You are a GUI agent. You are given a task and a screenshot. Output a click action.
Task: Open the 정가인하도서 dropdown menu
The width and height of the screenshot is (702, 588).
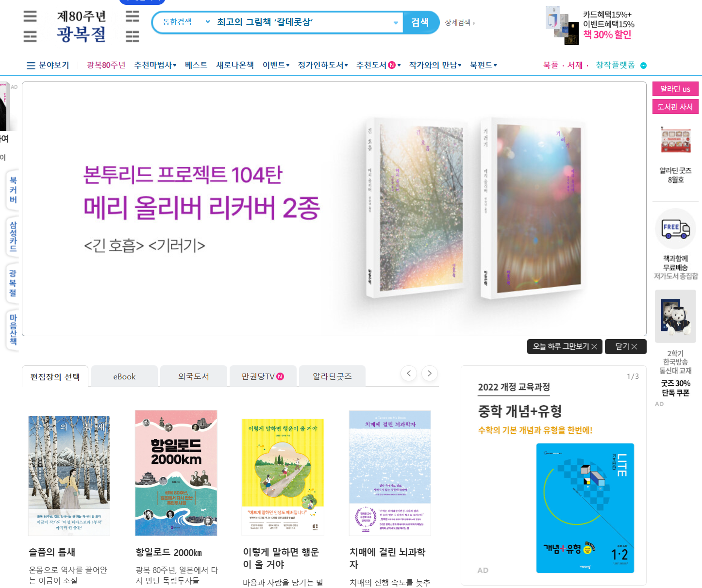coord(323,65)
